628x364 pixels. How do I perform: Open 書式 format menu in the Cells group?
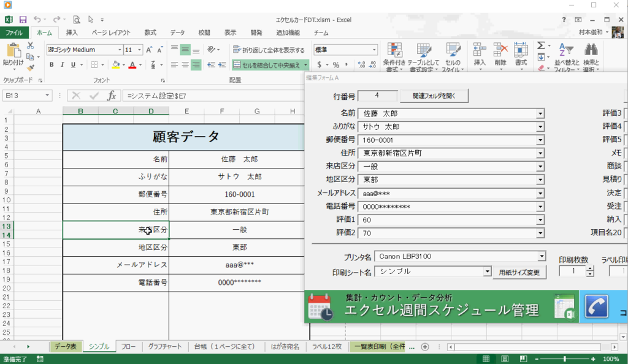[x=521, y=57]
